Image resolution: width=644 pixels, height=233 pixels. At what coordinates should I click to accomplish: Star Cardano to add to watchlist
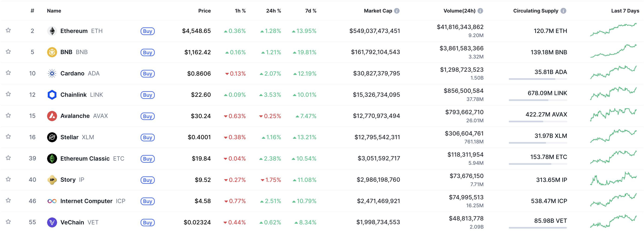coord(8,73)
